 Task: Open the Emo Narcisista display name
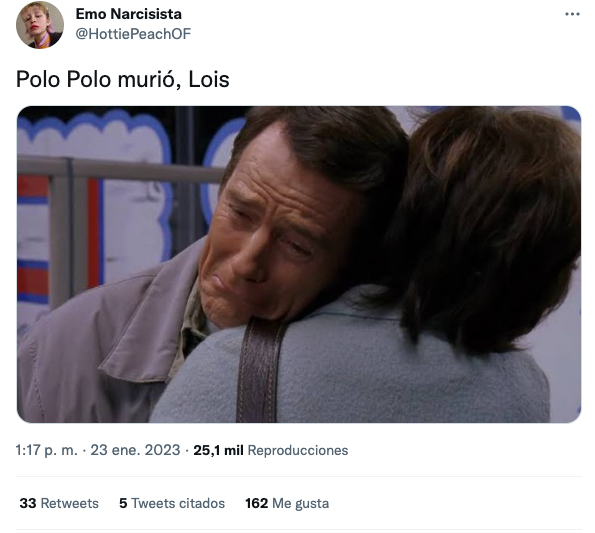(129, 14)
